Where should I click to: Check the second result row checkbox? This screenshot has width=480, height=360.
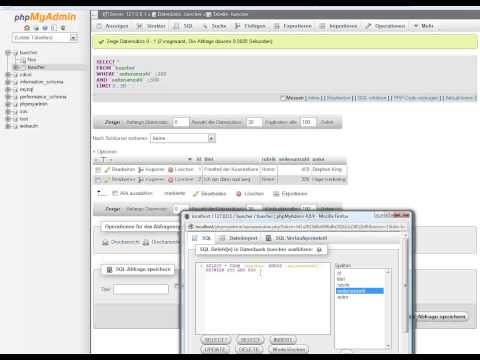pos(98,180)
